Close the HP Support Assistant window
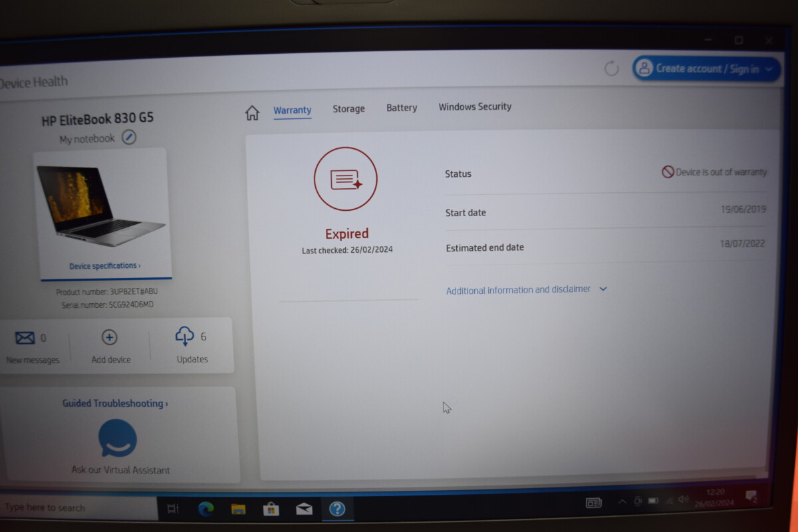 click(x=769, y=41)
